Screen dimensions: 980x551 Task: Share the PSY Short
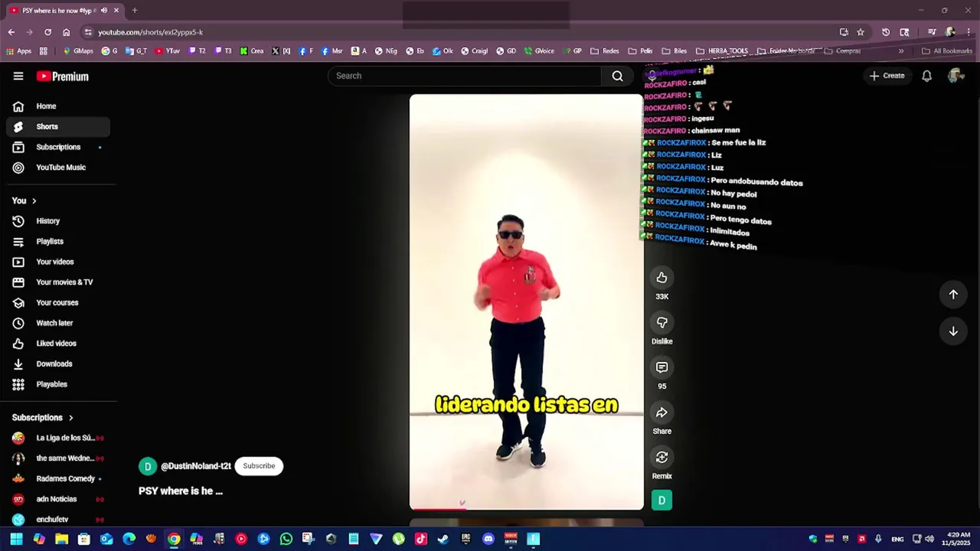[662, 413]
